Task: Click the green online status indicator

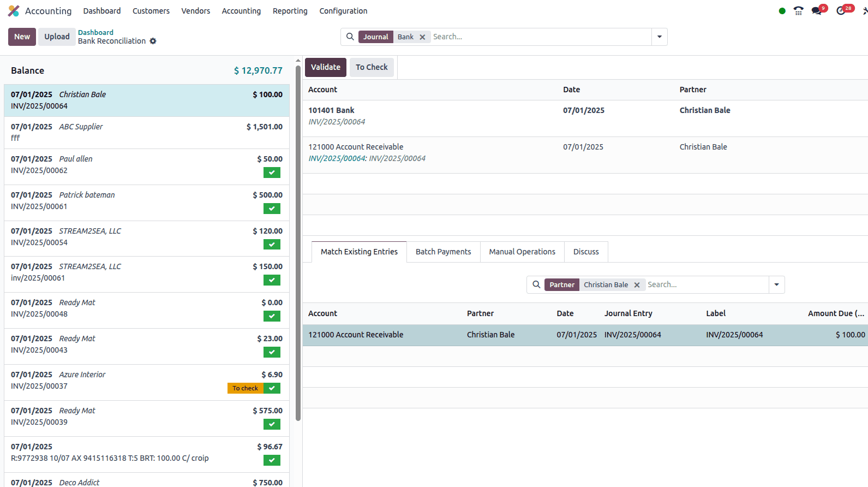Action: tap(782, 11)
